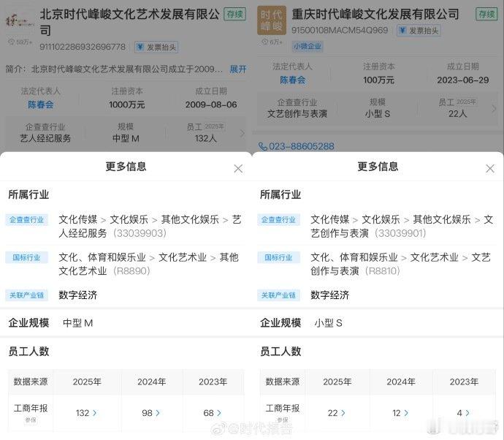Open 2025年 employee count 132 details

(86, 413)
